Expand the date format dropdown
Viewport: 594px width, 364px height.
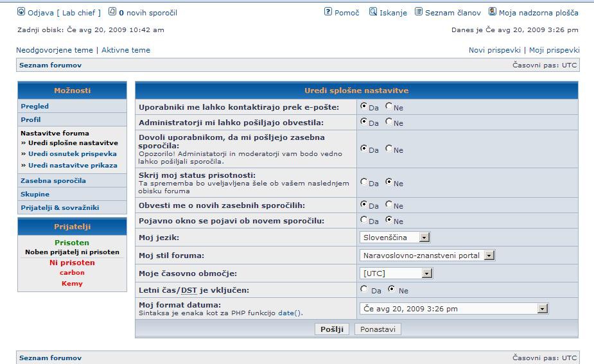pyautogui.click(x=543, y=309)
